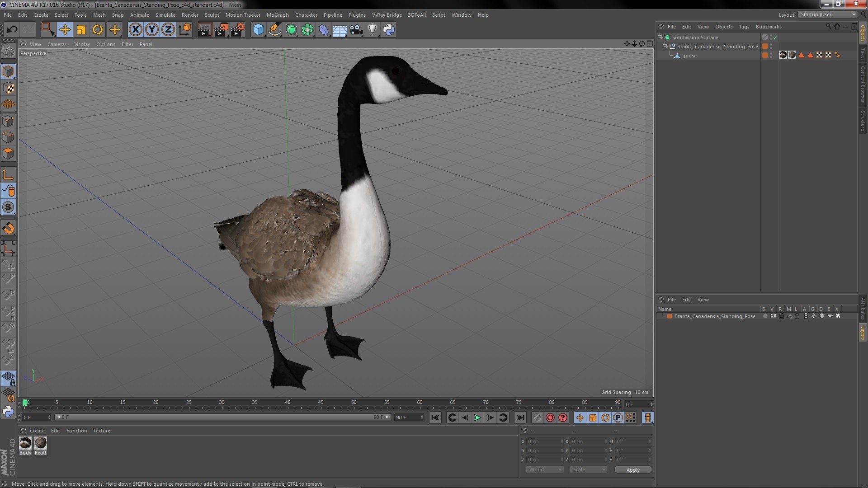
Task: Open the World coordinate dropdown
Action: [x=545, y=470]
